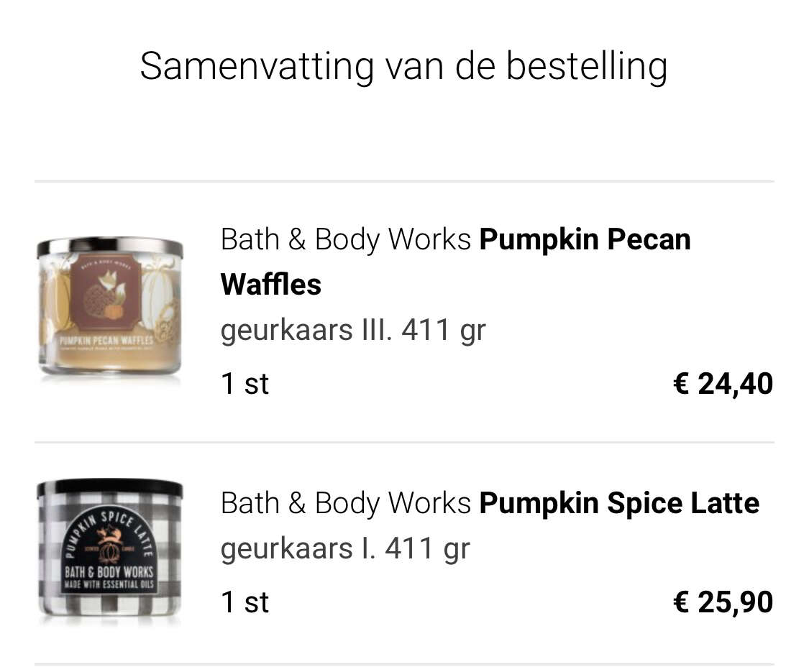Click geurkaars III. 411 gr description
Viewport: 809px width, 672px height.
(353, 330)
